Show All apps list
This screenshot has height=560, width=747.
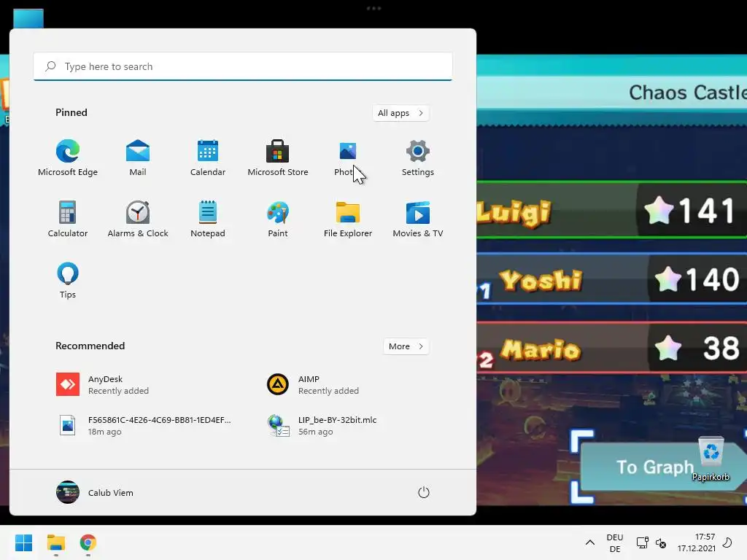pos(400,113)
